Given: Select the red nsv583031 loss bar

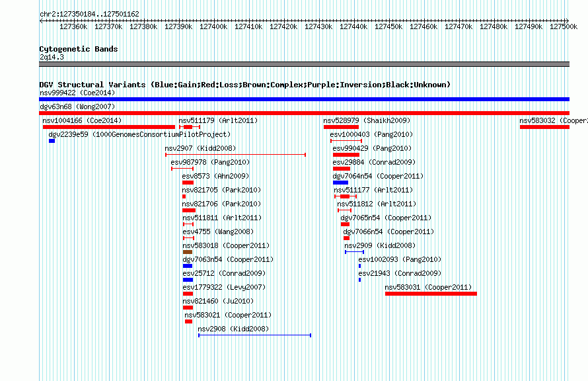Looking at the screenshot, I should pyautogui.click(x=431, y=294).
